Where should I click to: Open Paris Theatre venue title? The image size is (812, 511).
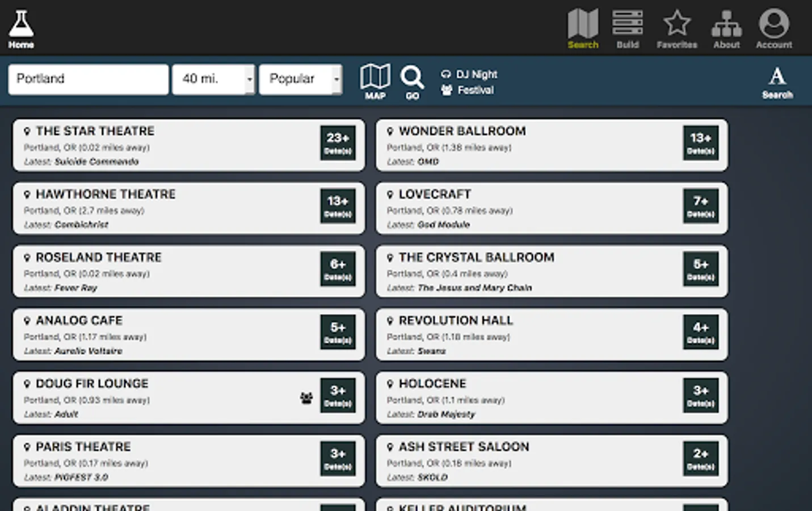[x=83, y=446]
